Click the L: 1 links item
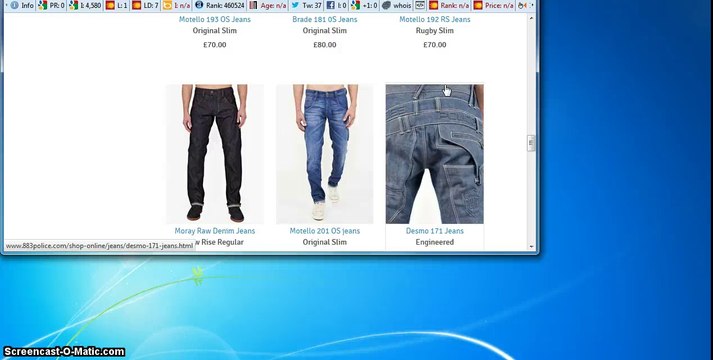Image resolution: width=713 pixels, height=360 pixels. [x=116, y=5]
